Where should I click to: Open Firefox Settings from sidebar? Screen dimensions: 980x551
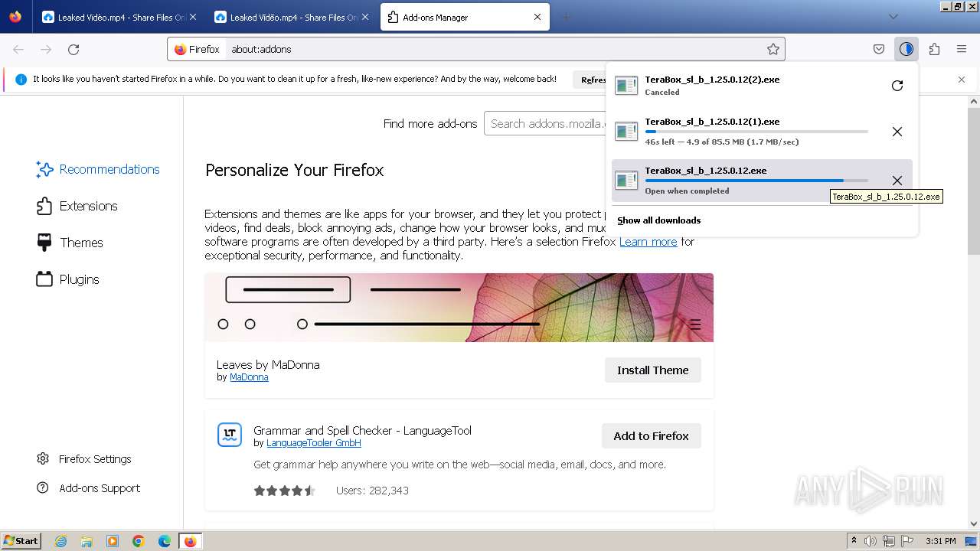84,459
